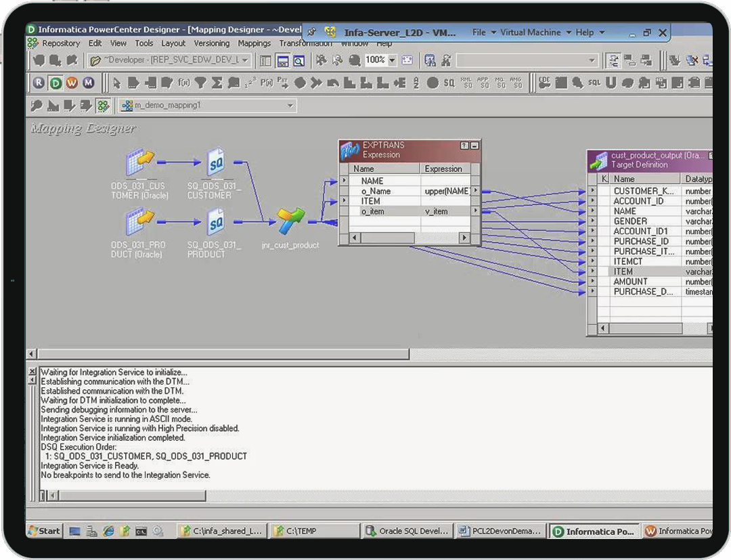Select the o_item port in EXPTRANS
Viewport: 731px width, 560px height.
(x=372, y=212)
